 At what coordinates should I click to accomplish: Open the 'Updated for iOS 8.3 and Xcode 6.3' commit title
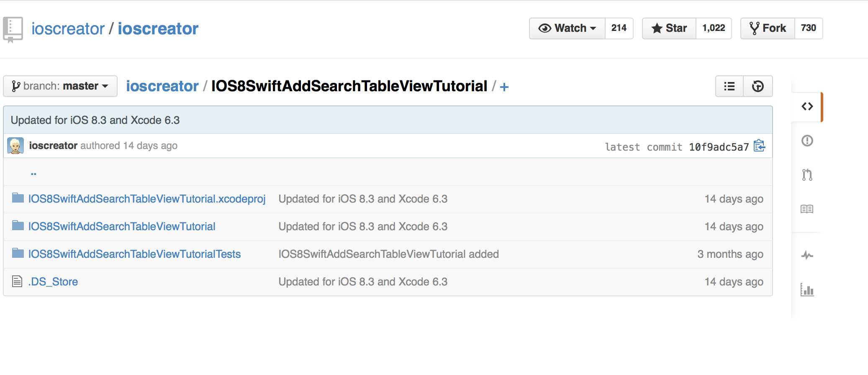[x=95, y=120]
